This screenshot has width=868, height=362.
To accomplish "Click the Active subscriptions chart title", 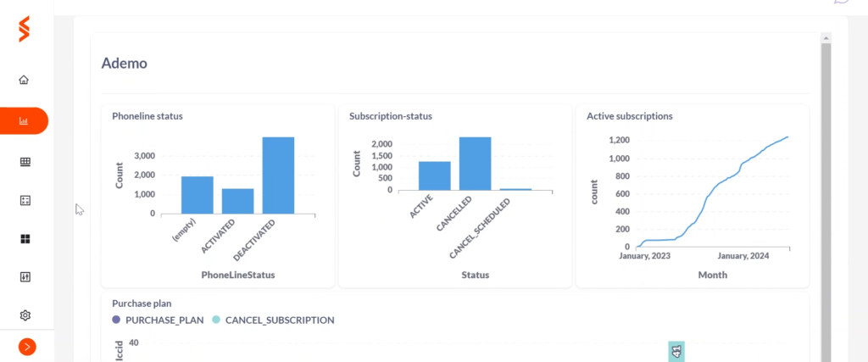I will click(630, 116).
